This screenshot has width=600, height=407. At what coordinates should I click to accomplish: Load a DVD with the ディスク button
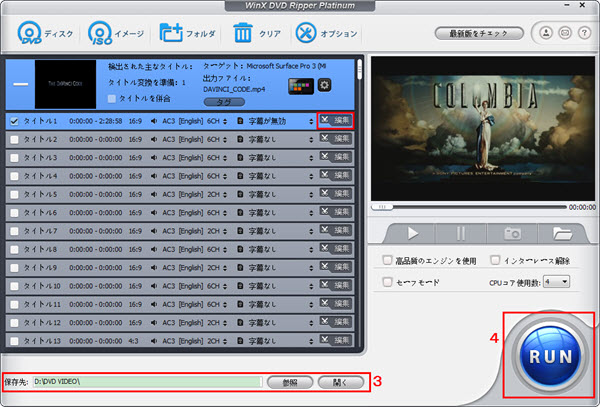[45, 34]
